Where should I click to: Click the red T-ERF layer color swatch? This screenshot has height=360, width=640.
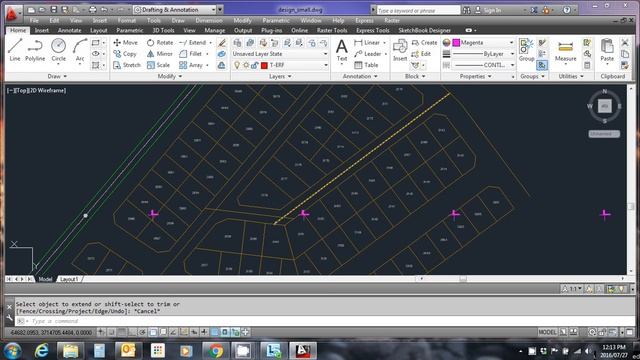click(x=264, y=65)
